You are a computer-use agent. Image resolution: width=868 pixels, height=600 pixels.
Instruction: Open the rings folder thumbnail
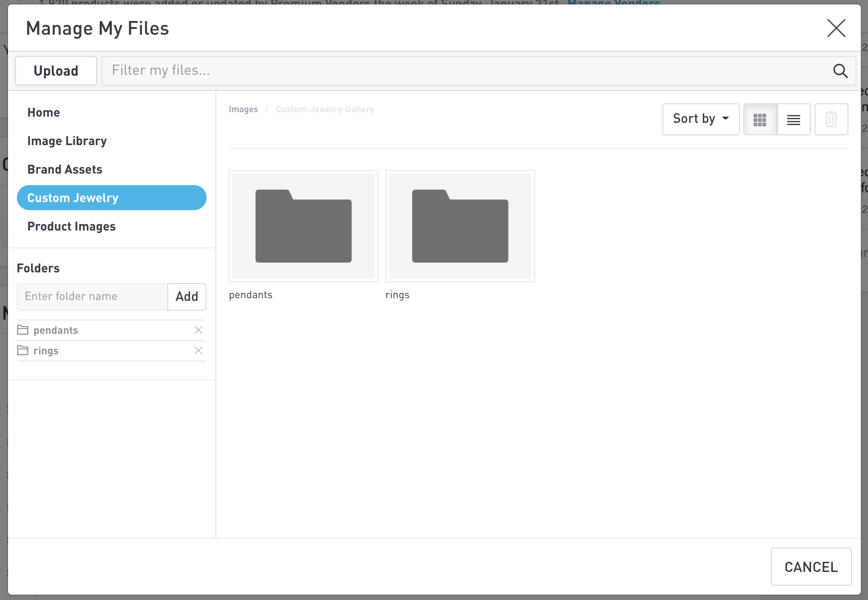coord(460,226)
